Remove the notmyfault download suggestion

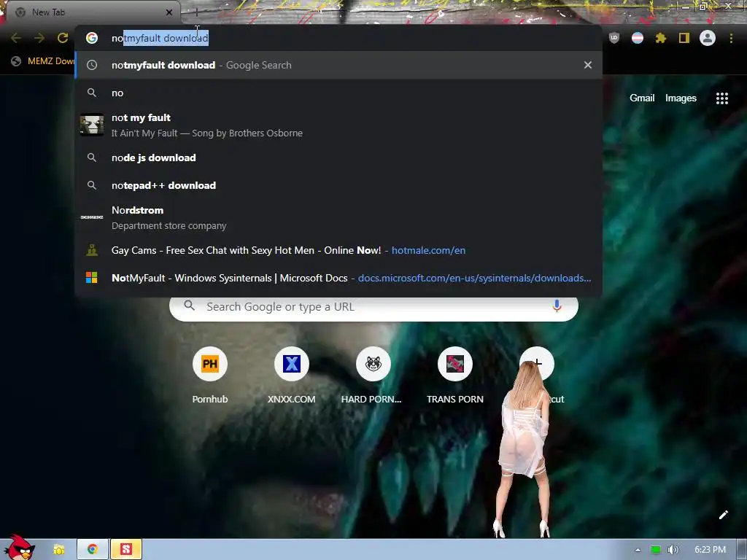click(588, 65)
